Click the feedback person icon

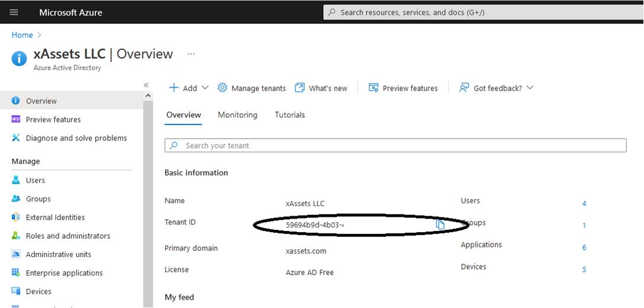(464, 88)
